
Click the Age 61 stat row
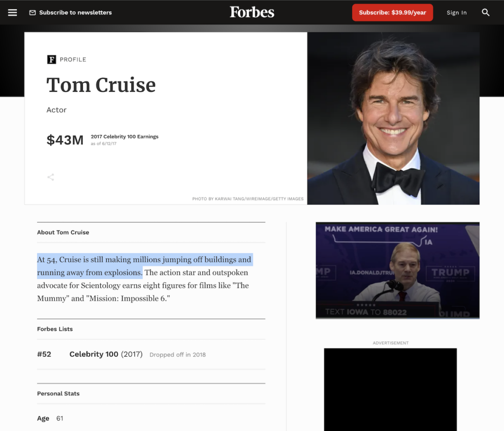50,418
